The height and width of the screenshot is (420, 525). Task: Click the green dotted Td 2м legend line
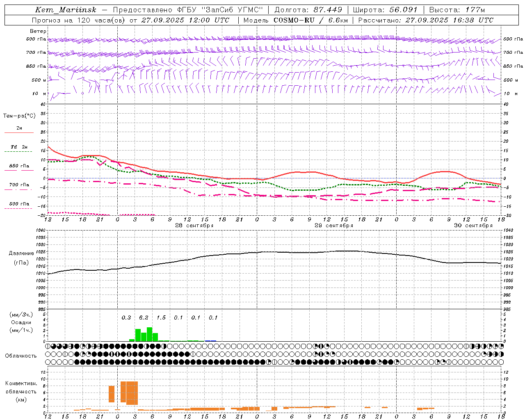pyautogui.click(x=18, y=152)
